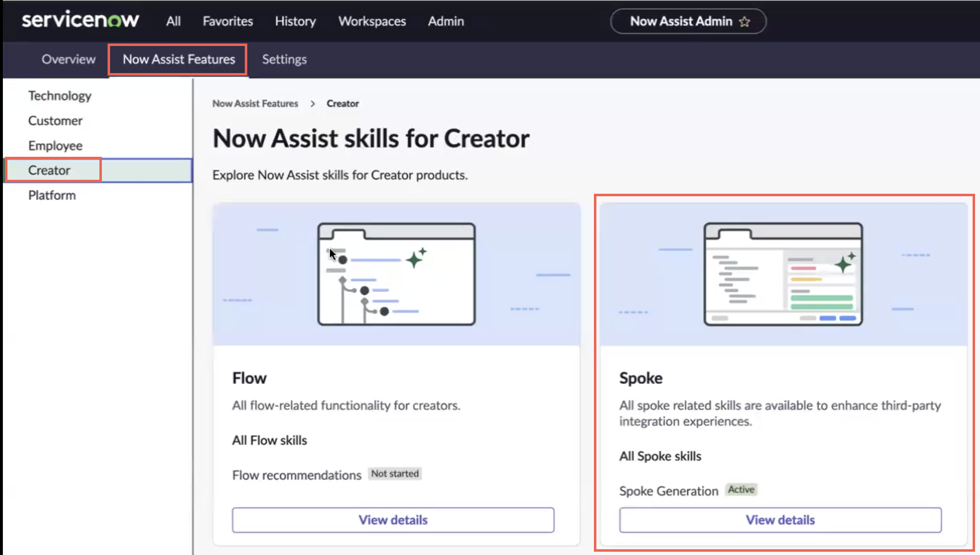This screenshot has width=980, height=555.
Task: Click View details on Flow card
Action: point(393,520)
